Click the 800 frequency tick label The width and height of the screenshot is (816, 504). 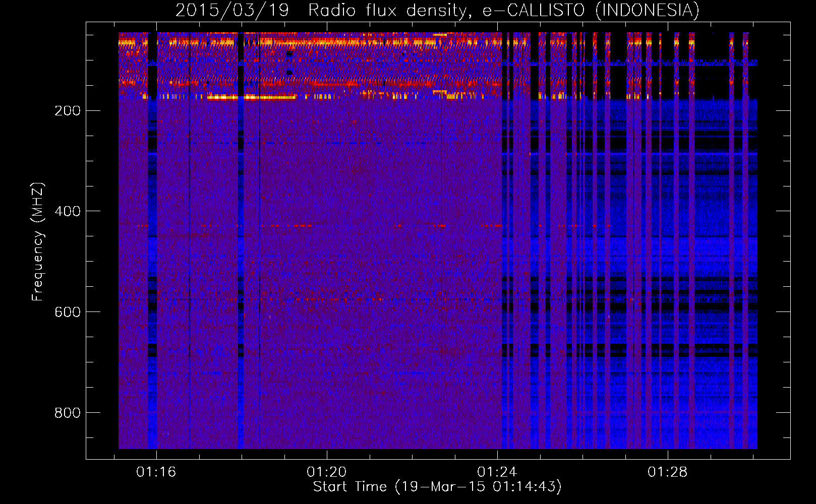(x=68, y=413)
